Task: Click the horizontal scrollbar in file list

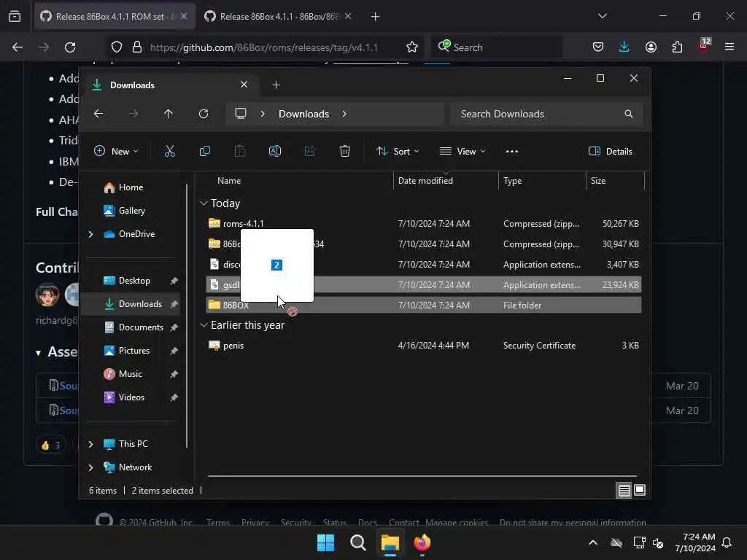Action: (422, 475)
